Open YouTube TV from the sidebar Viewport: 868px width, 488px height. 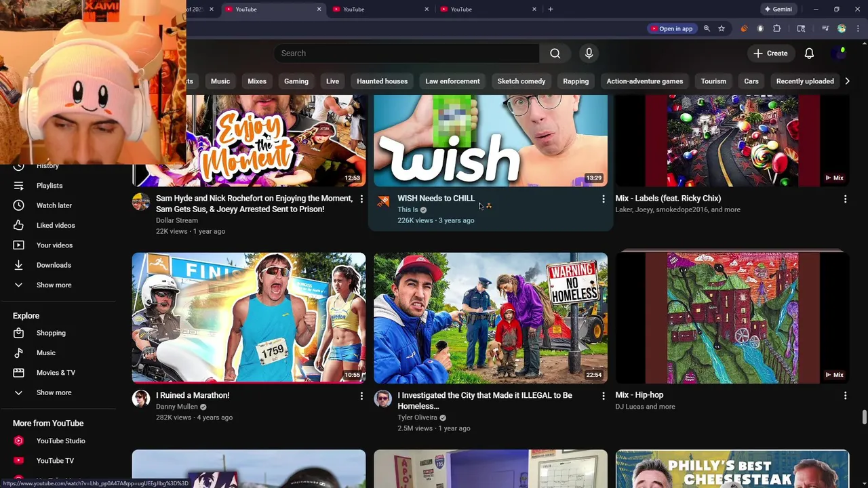(55, 461)
